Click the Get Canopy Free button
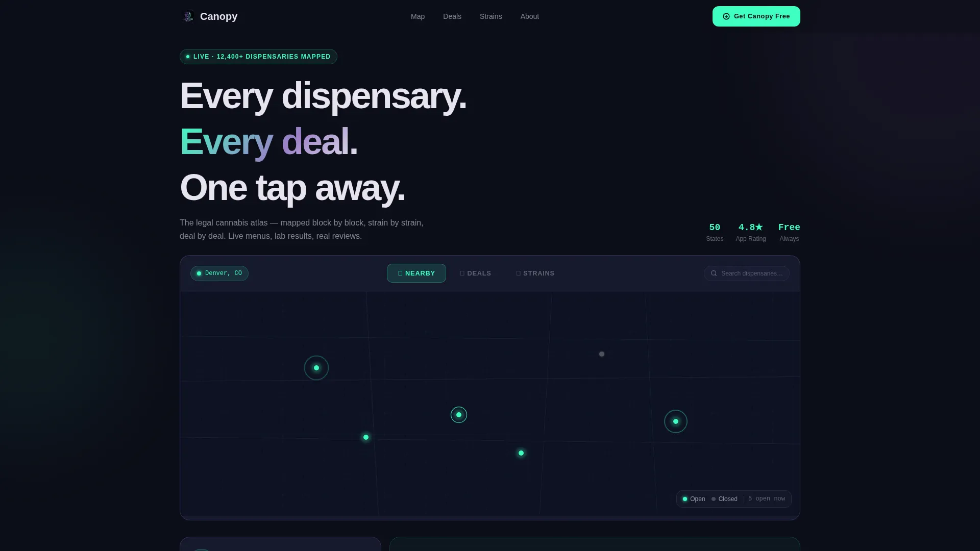 click(x=756, y=16)
